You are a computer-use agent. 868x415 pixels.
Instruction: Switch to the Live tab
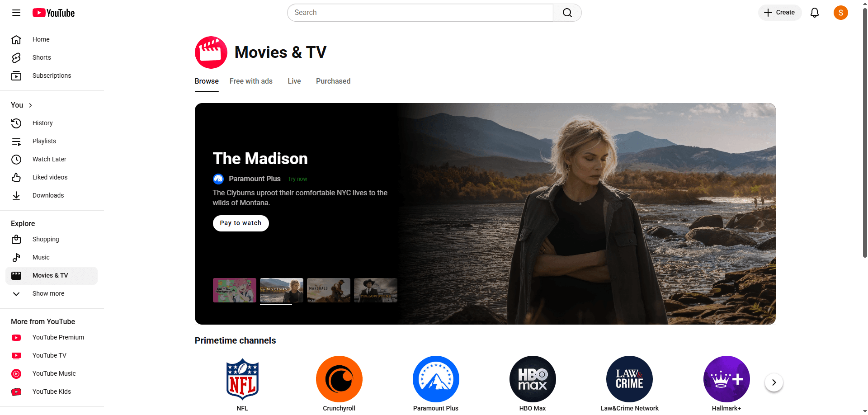click(x=294, y=81)
